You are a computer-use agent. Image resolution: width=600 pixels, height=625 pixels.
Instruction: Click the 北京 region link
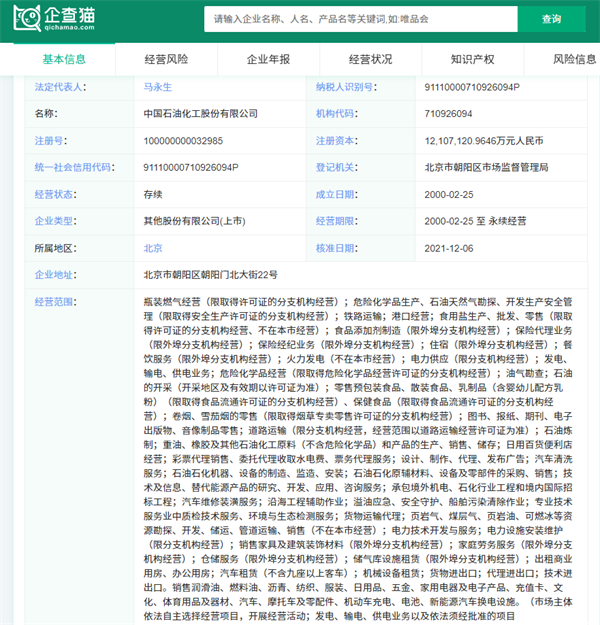point(153,248)
